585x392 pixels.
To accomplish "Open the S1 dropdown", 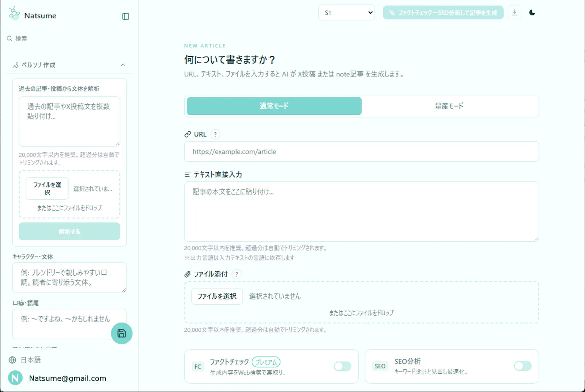I will 347,13.
